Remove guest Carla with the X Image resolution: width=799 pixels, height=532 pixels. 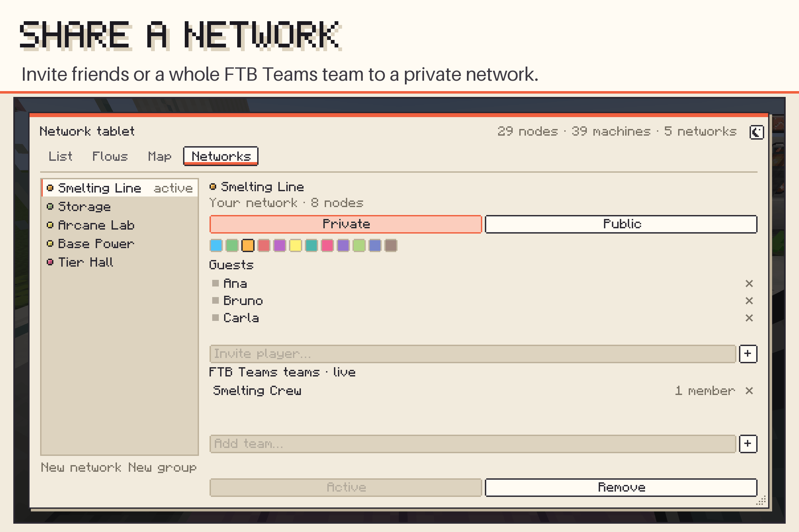[x=749, y=318]
